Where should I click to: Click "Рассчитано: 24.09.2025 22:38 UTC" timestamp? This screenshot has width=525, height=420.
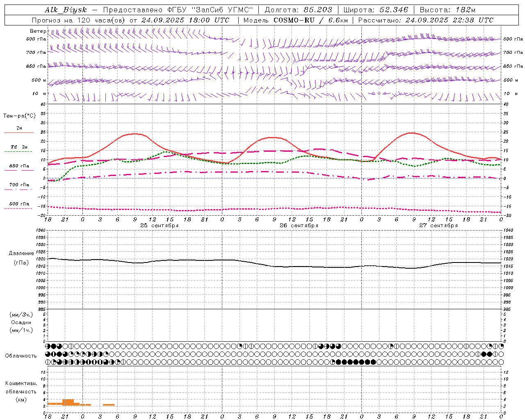click(426, 20)
